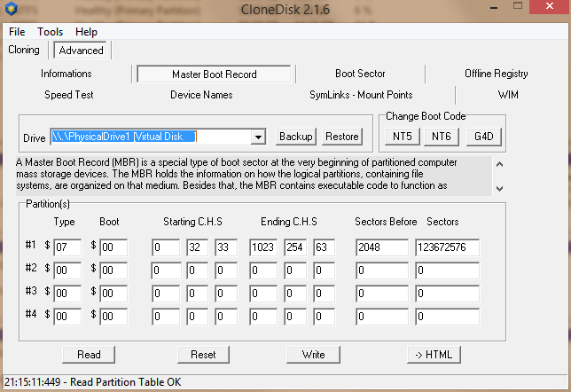Click partition #4 Boot field
This screenshot has height=392, width=571.
pos(113,317)
